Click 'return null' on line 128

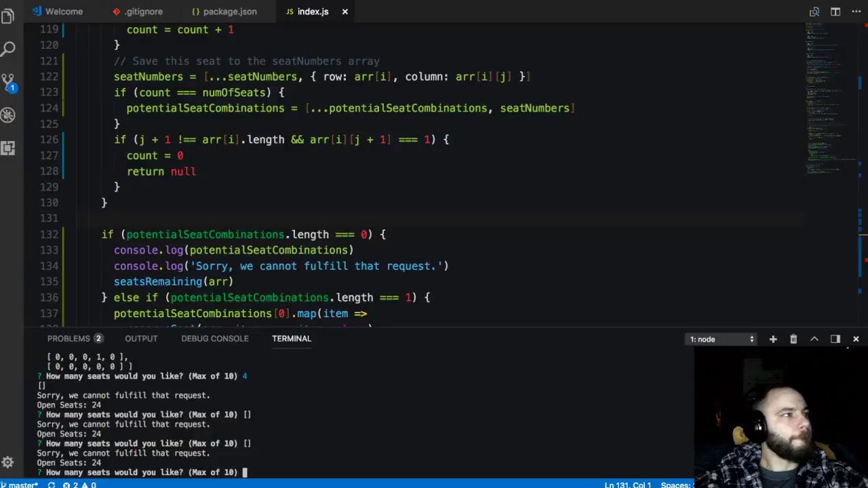click(161, 171)
